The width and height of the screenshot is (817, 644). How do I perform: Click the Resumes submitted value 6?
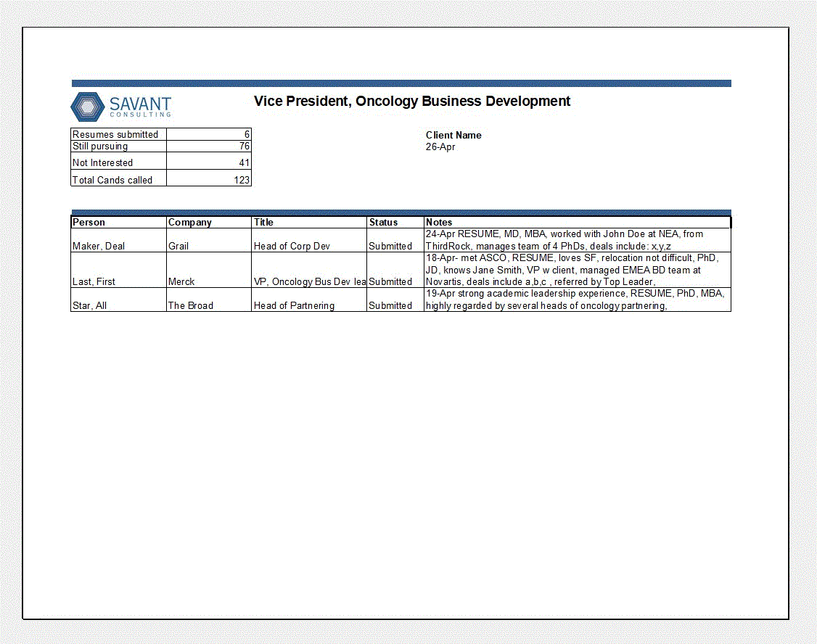pos(209,134)
